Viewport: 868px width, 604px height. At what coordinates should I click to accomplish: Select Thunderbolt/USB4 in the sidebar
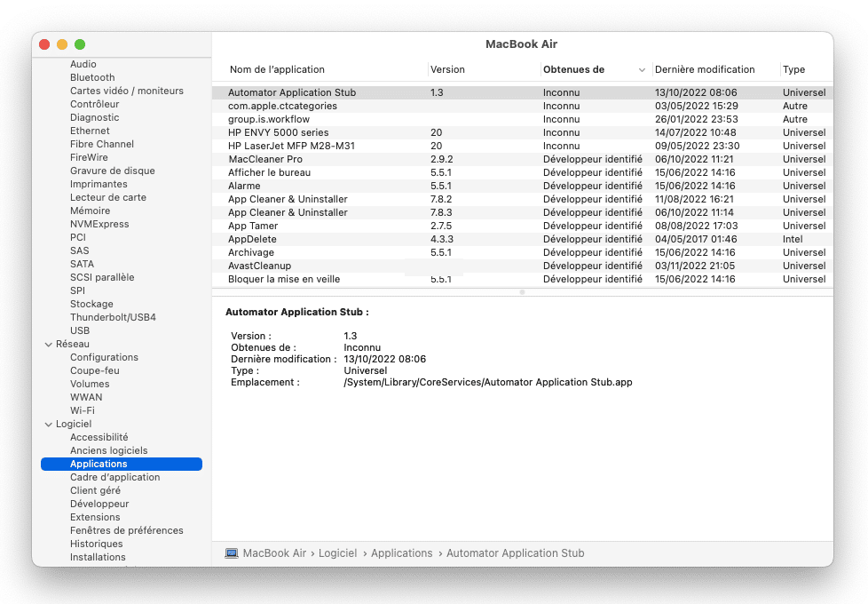[113, 317]
